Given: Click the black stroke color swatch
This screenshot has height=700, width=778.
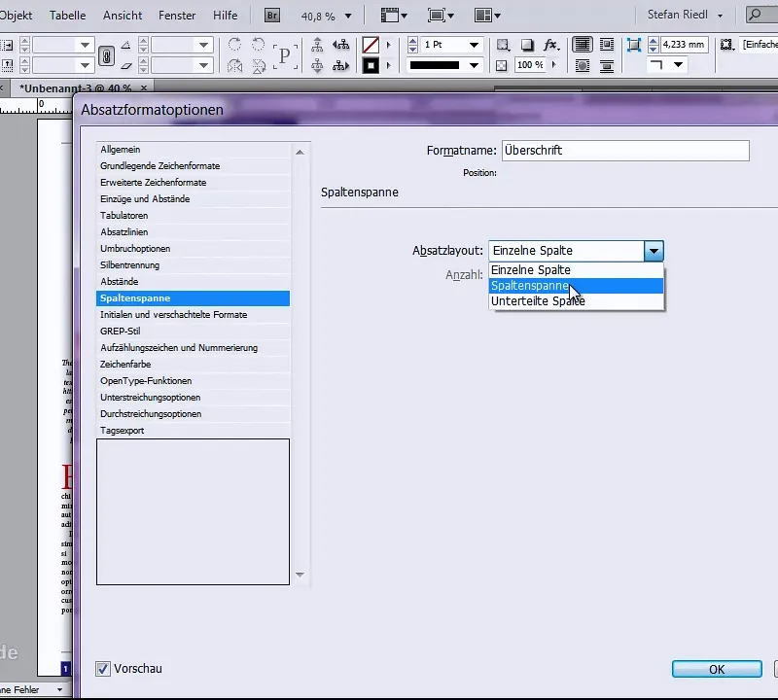Looking at the screenshot, I should (x=371, y=65).
